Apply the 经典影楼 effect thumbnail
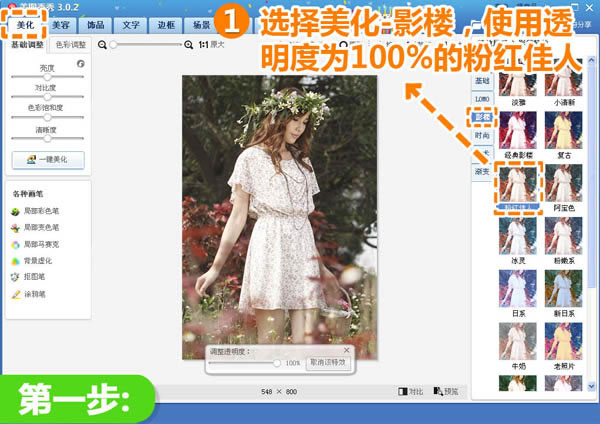Image resolution: width=600 pixels, height=424 pixels. [518, 130]
